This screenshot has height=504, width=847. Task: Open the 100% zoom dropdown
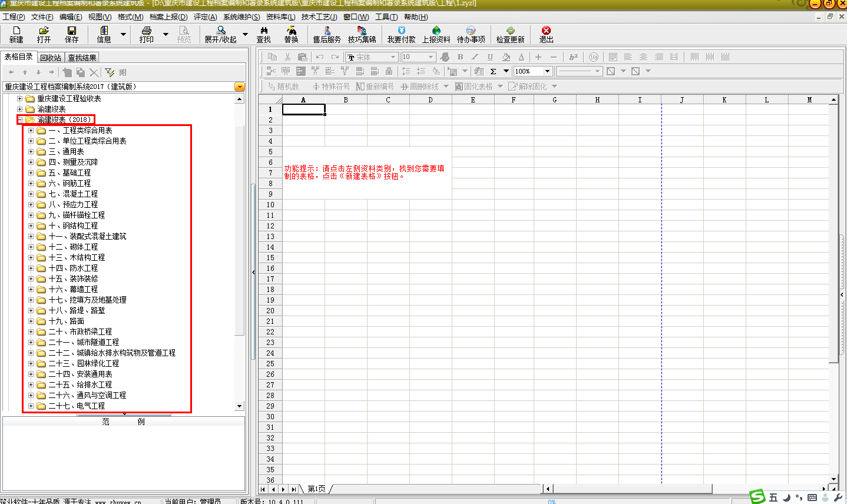point(547,71)
